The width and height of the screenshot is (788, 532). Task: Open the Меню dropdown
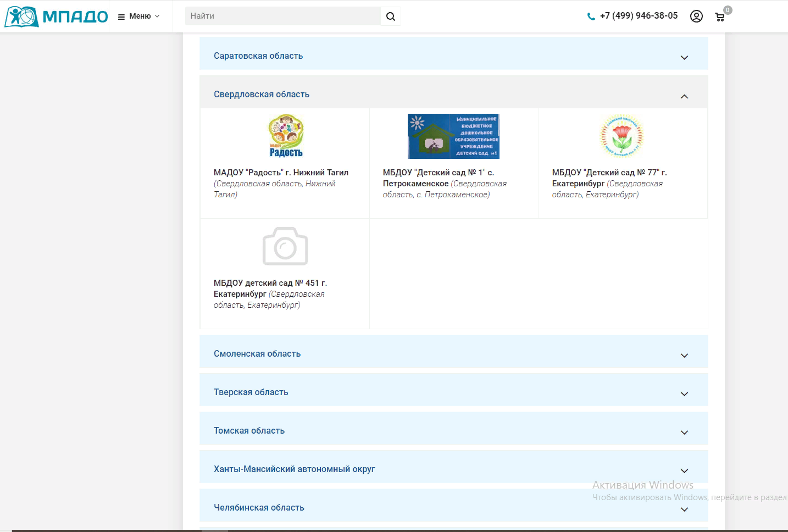click(x=139, y=16)
